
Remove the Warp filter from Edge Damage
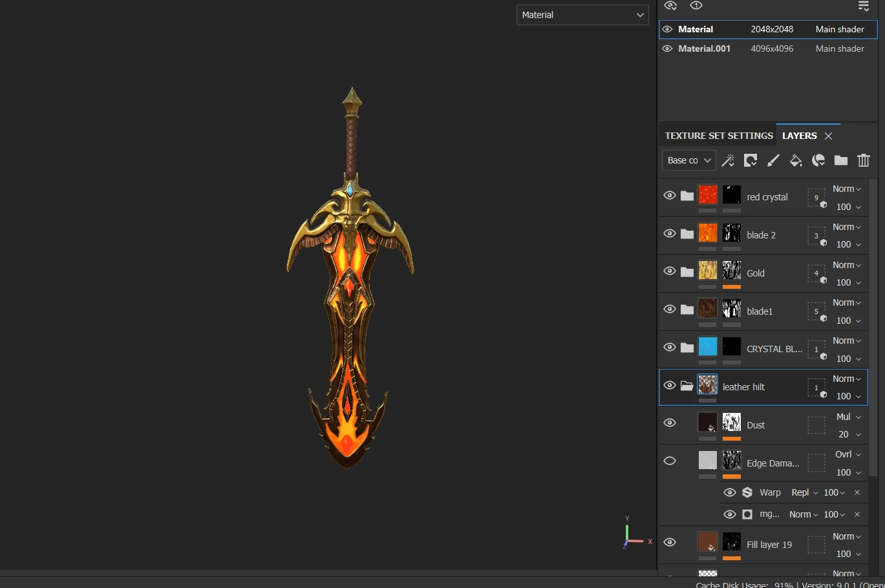pos(857,492)
